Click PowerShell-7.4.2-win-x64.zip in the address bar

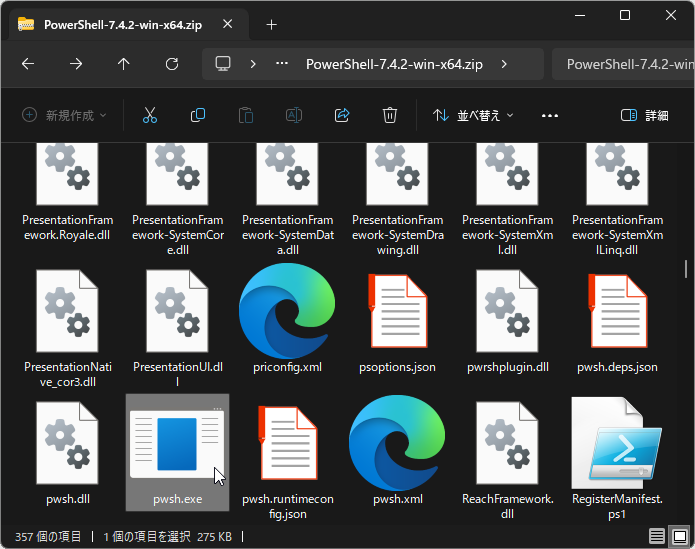[x=394, y=64]
